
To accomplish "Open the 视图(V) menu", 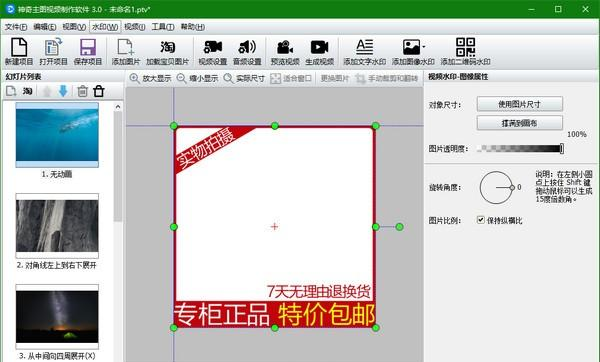I will pos(74,27).
